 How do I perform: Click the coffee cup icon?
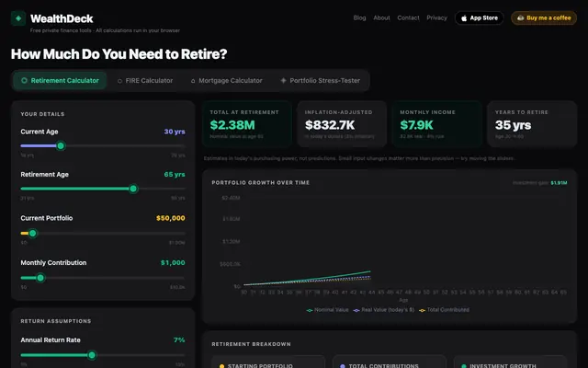[521, 18]
